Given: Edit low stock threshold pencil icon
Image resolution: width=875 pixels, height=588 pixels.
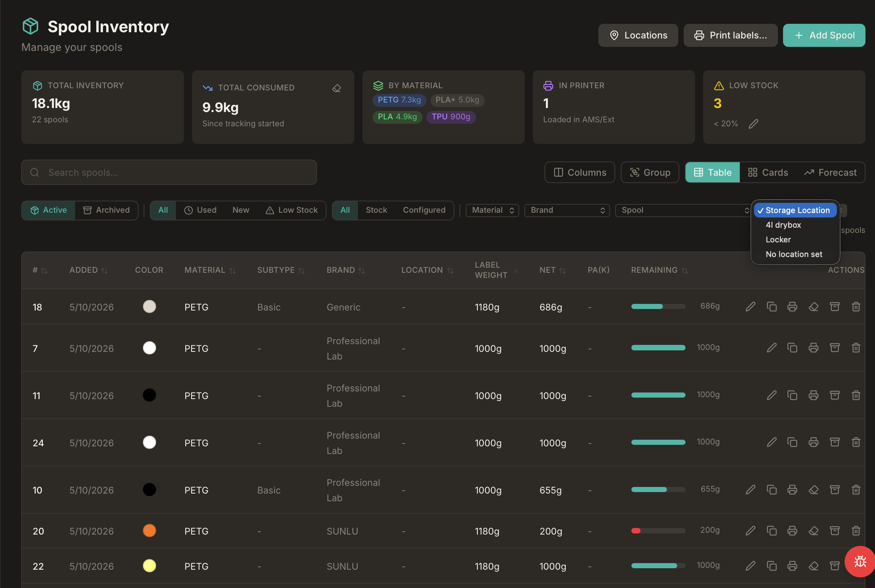Looking at the screenshot, I should tap(753, 124).
